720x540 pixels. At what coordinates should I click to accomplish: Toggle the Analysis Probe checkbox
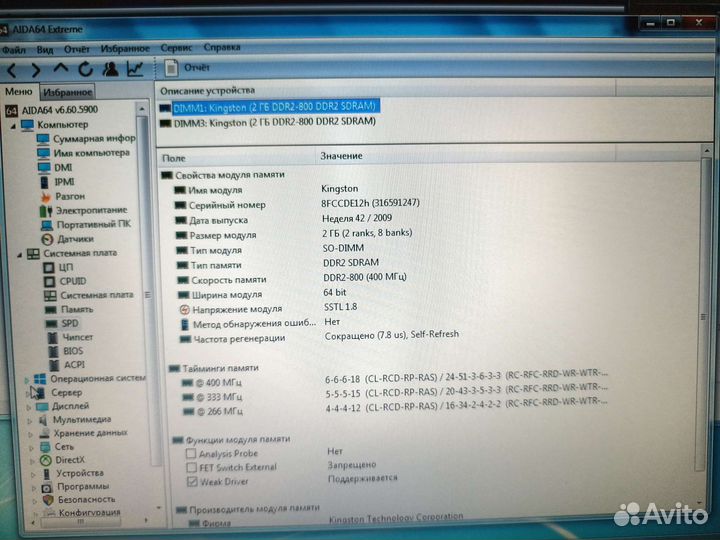coord(191,454)
